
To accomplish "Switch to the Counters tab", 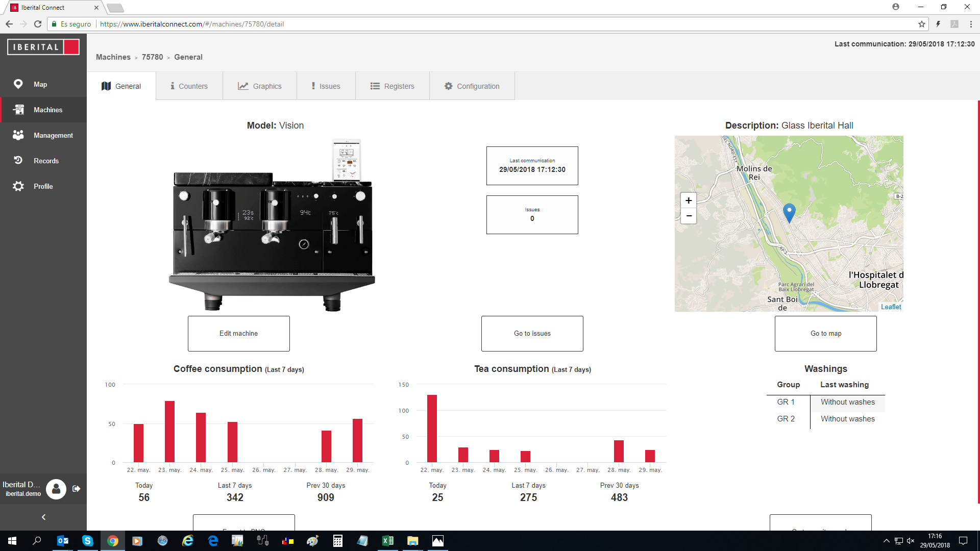I will click(189, 86).
